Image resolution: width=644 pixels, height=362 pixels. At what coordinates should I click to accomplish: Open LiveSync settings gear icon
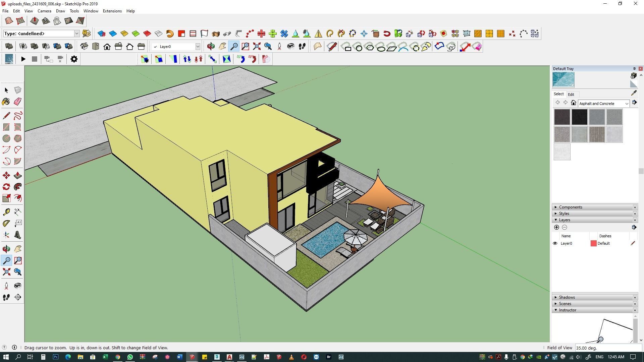[74, 59]
